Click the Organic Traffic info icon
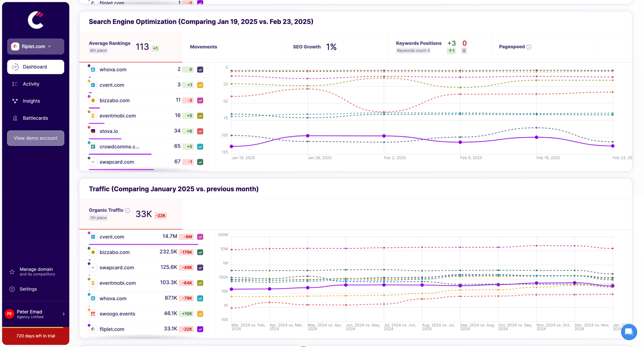The width and height of the screenshot is (644, 347). 127,210
